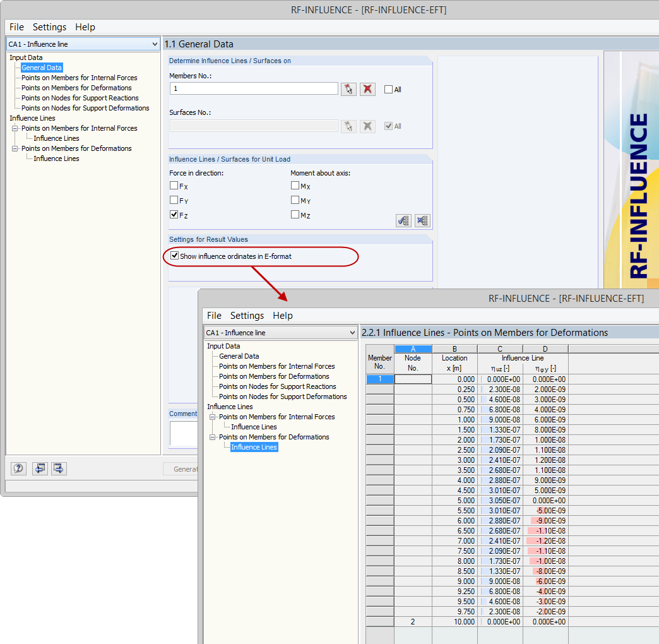This screenshot has width=659, height=644.
Task: Click cell with value 3.050E-07
Action: pyautogui.click(x=500, y=500)
